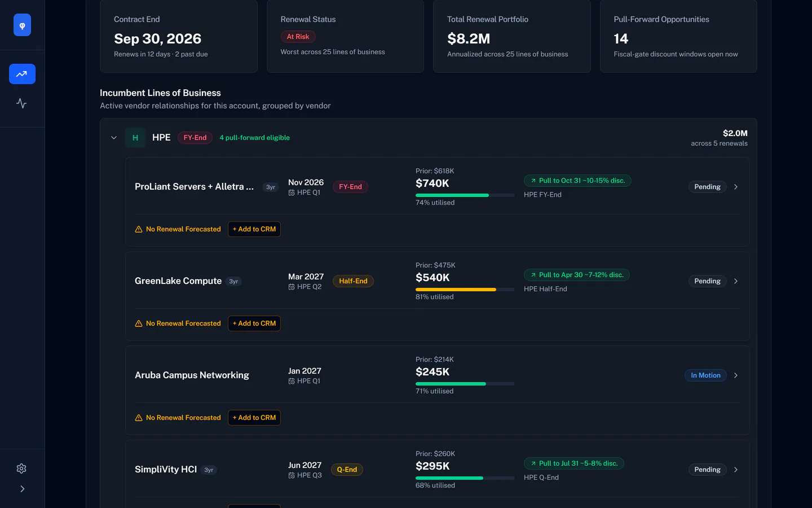Click Incumbent Lines of Business heading
This screenshot has width=812, height=508.
(x=160, y=93)
